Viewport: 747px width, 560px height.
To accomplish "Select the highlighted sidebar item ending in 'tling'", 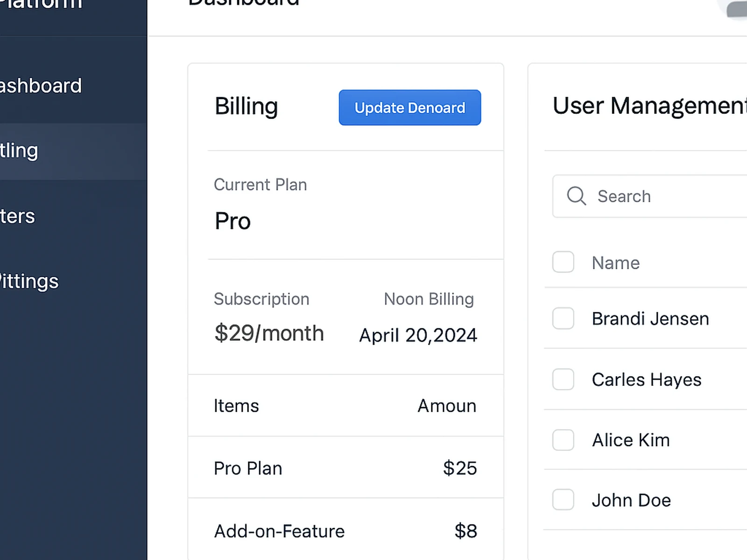I will [x=19, y=151].
